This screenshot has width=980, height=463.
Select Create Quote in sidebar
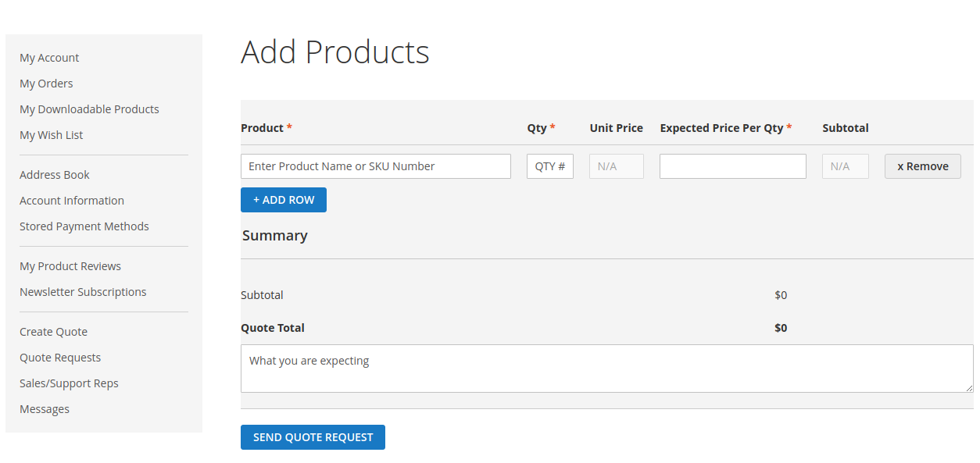click(53, 332)
